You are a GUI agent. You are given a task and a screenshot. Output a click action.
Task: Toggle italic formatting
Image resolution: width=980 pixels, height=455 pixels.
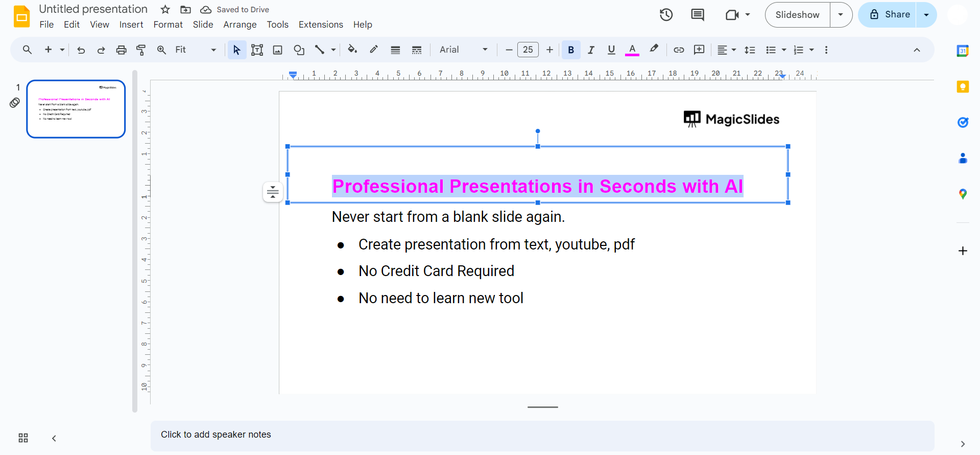591,50
